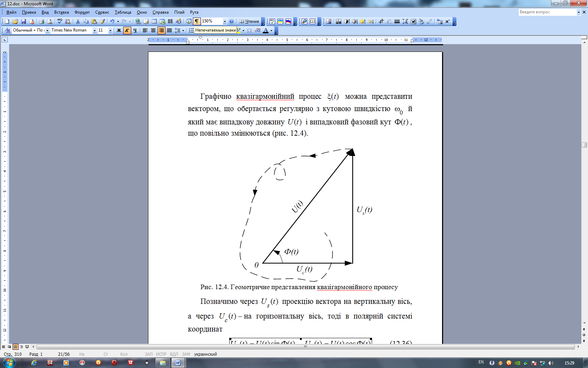Undo the last action
This screenshot has height=368, width=588.
pyautogui.click(x=112, y=21)
